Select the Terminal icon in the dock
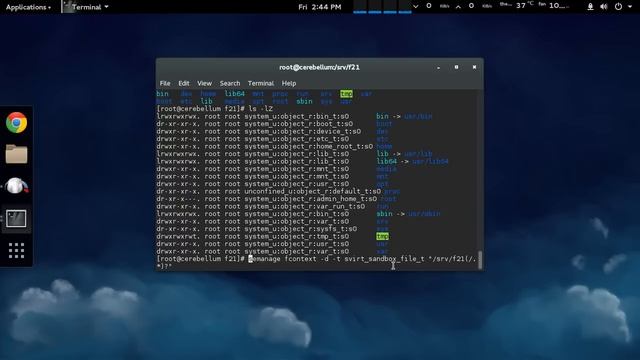Screen dimensions: 640x360 [x=16, y=218]
